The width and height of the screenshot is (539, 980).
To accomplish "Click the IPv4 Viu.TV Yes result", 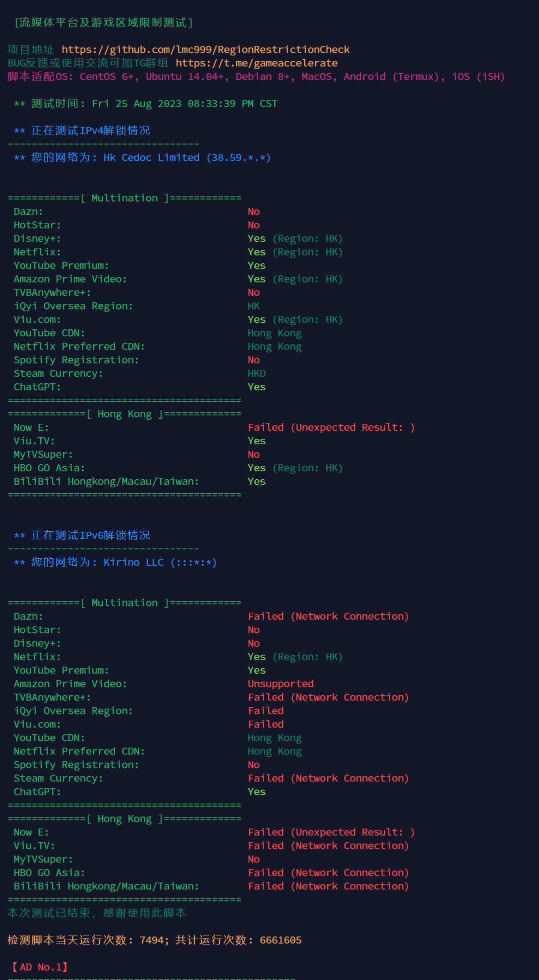I will point(256,441).
